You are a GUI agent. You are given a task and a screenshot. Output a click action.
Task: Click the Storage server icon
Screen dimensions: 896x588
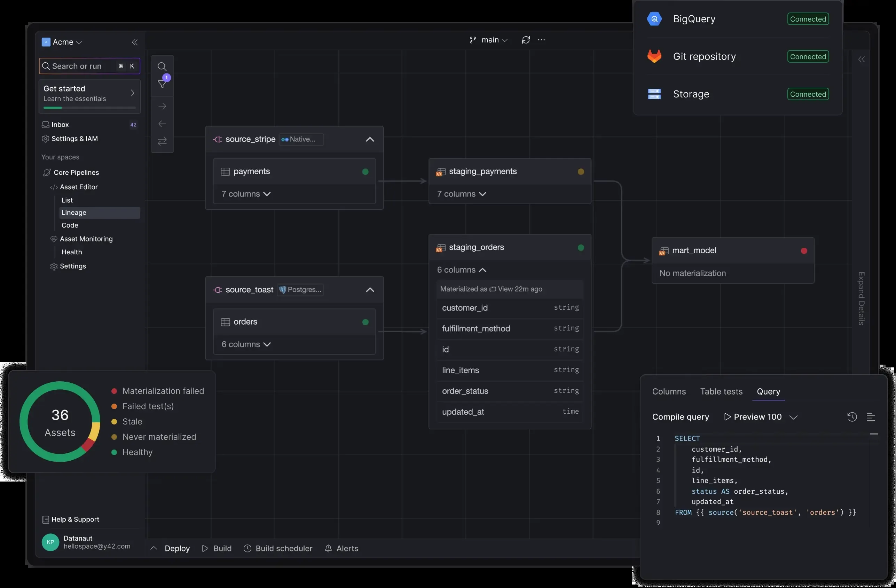(654, 94)
